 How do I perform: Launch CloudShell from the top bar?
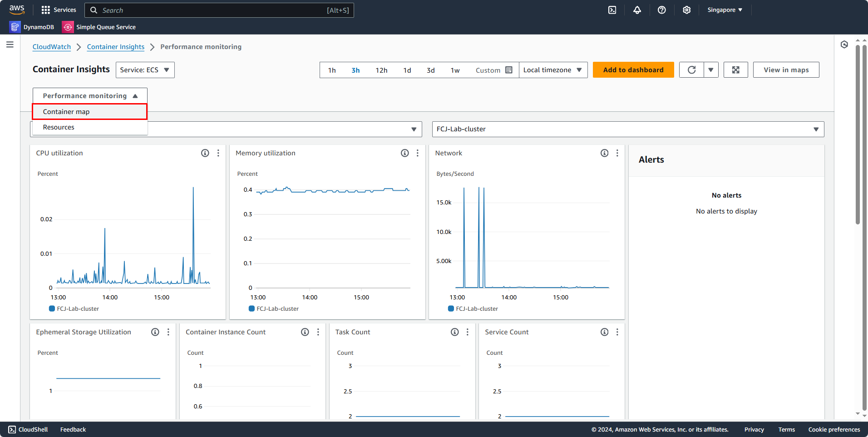[x=612, y=10]
